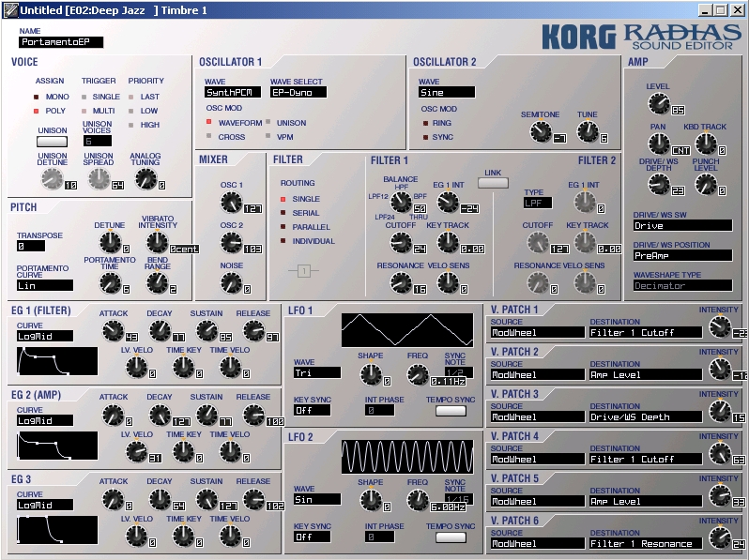Select SINGLE trigger mode
The width and height of the screenshot is (749, 560).
[84, 97]
